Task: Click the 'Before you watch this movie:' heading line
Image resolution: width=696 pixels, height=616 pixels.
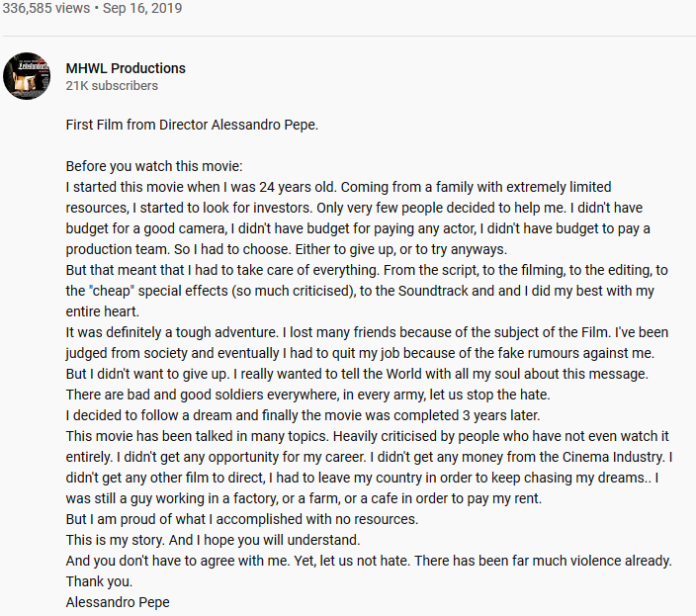Action: pos(154,166)
